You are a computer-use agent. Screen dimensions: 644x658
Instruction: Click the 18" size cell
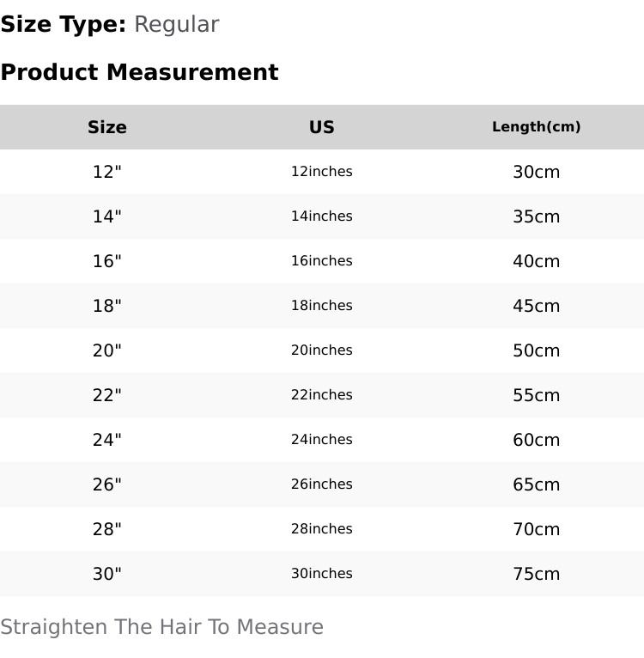(x=107, y=306)
